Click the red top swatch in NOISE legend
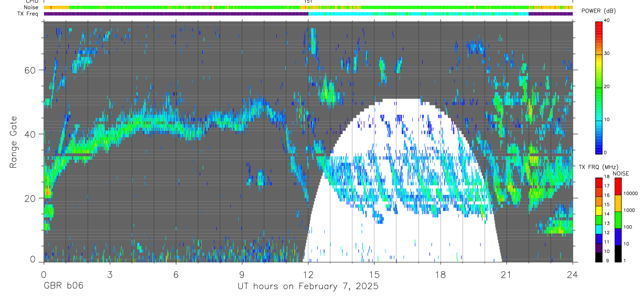644x297 pixels. [618, 186]
